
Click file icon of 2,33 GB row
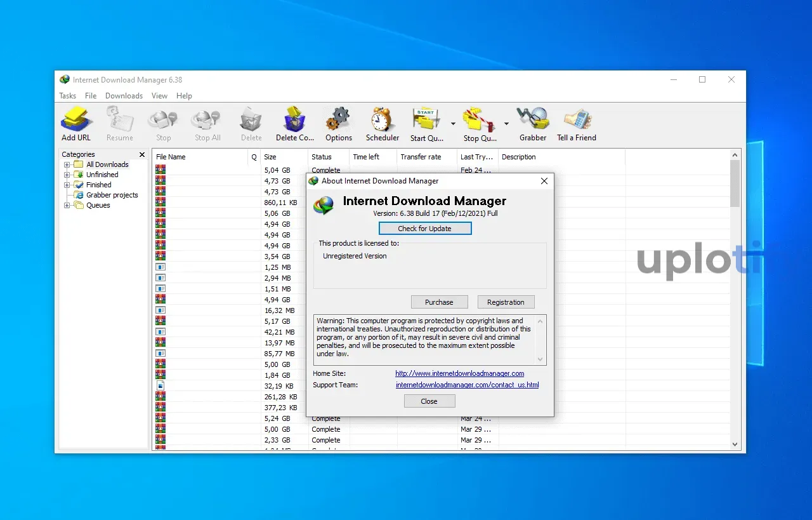(160, 439)
